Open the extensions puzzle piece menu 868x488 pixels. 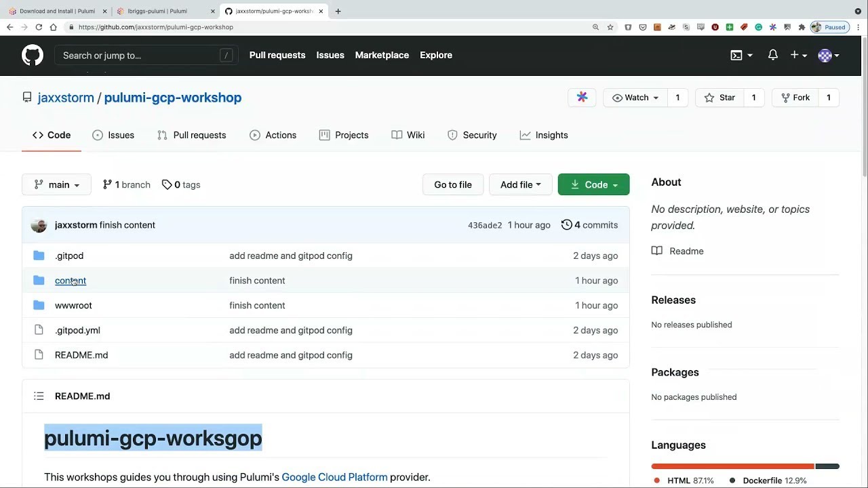click(x=802, y=27)
